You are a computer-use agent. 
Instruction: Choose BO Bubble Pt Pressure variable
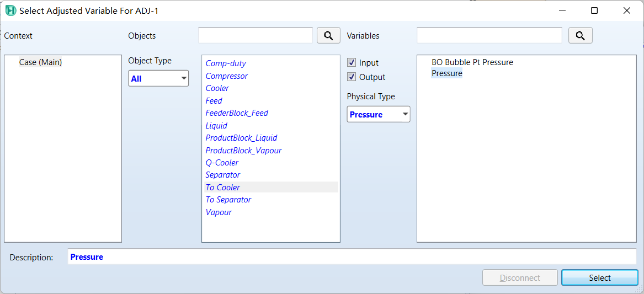click(x=472, y=62)
